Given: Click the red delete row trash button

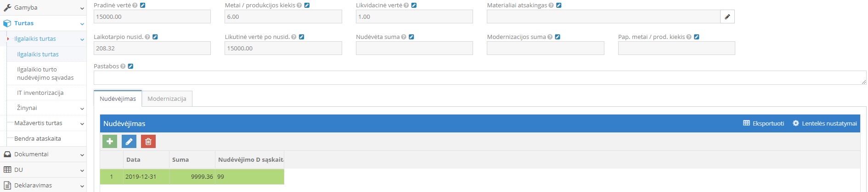Looking at the screenshot, I should [148, 142].
